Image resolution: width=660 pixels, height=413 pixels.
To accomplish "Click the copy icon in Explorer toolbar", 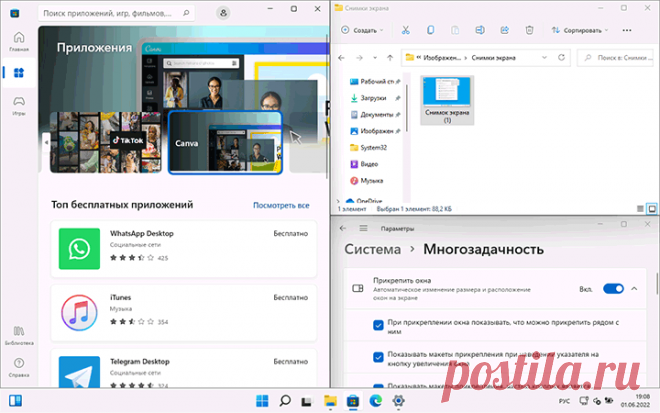I will click(430, 30).
